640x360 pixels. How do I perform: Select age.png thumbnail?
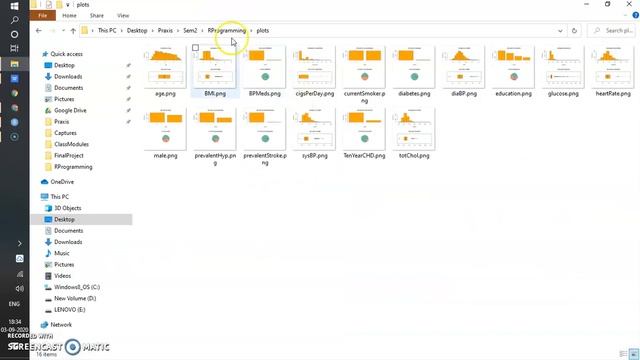pos(165,66)
